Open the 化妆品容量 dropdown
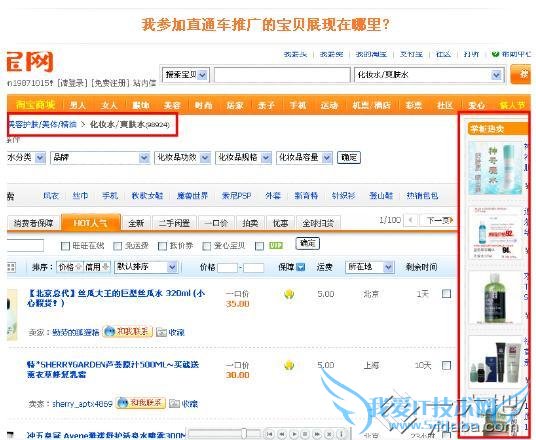This screenshot has width=536, height=440. (304, 158)
